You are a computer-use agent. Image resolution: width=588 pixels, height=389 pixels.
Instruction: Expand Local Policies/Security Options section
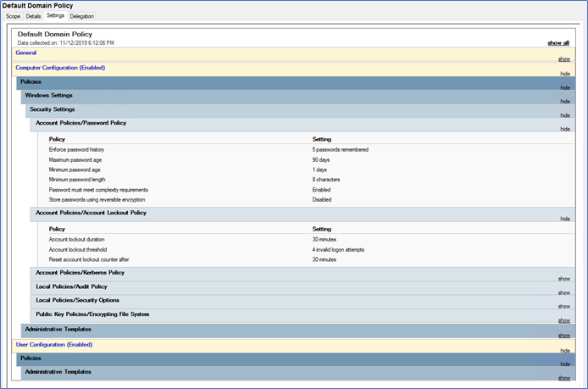click(x=563, y=306)
